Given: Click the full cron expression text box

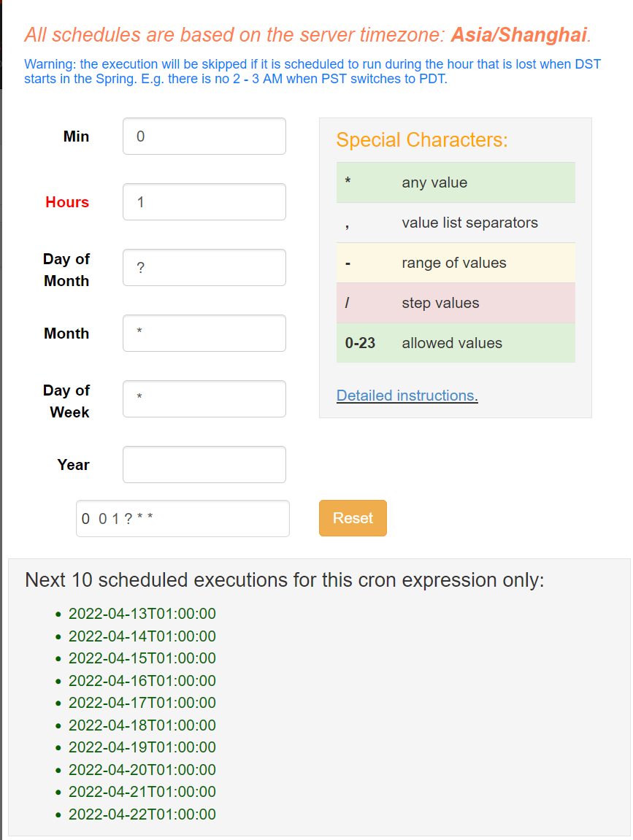Looking at the screenshot, I should click(183, 519).
